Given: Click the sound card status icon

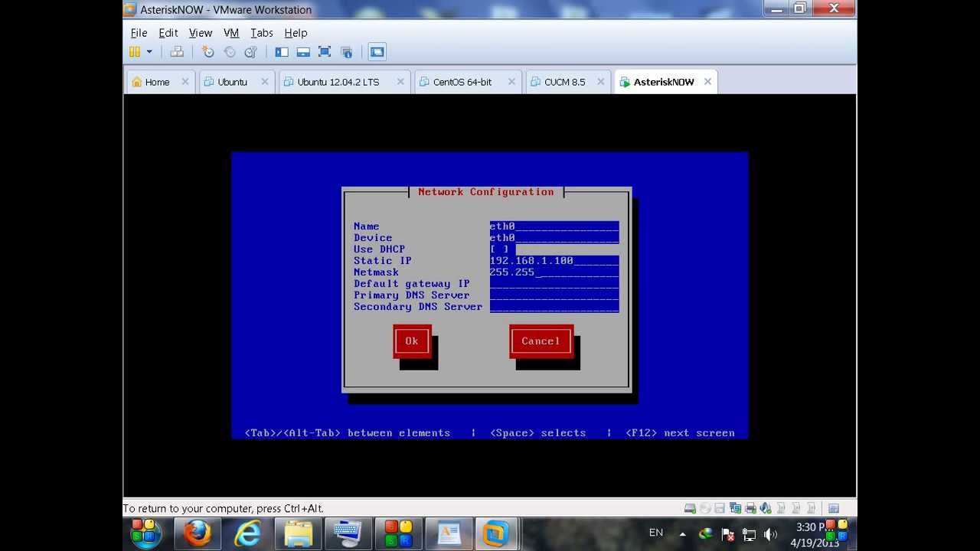Looking at the screenshot, I should [766, 508].
